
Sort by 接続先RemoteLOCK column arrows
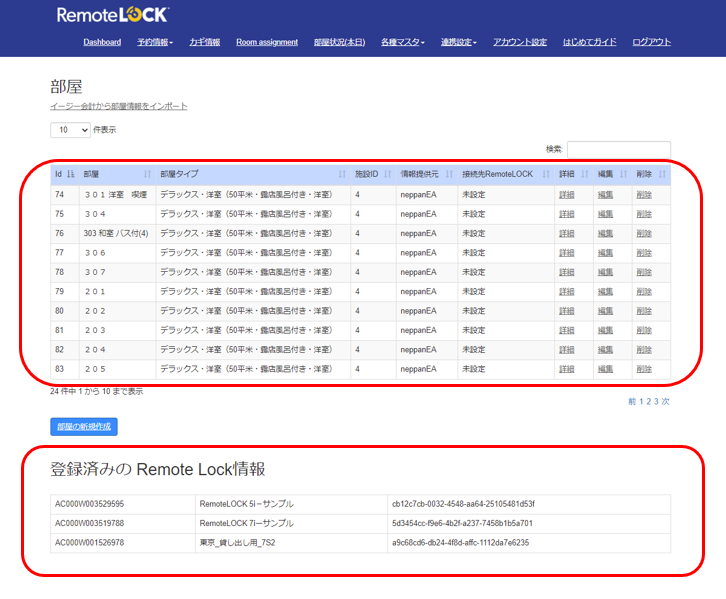(546, 174)
